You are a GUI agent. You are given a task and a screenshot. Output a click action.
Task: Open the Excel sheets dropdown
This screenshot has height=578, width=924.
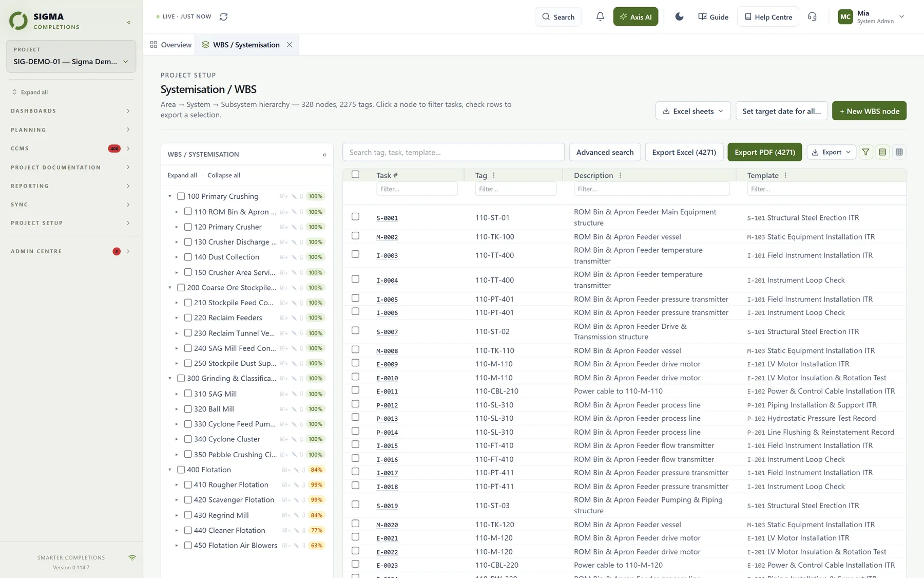point(693,111)
